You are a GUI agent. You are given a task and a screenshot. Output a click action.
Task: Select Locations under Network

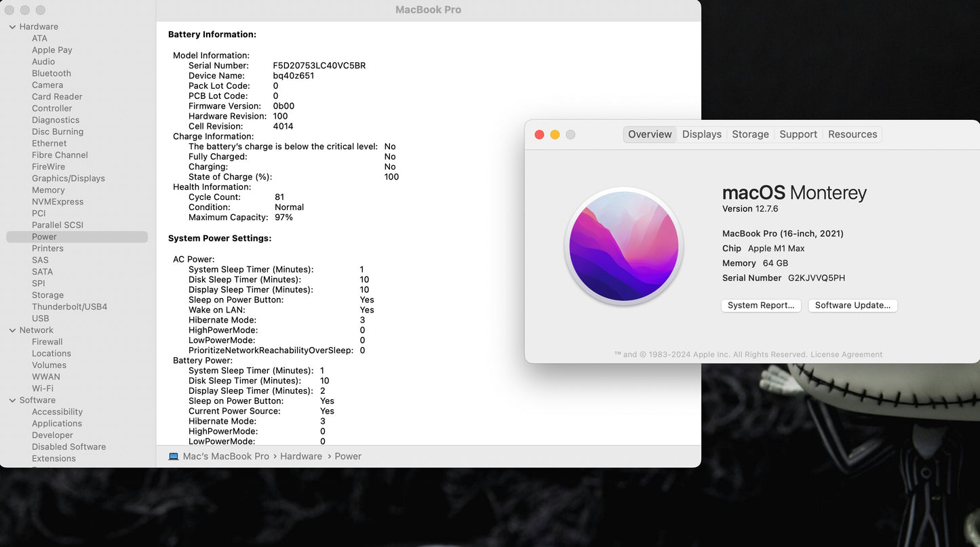(x=52, y=354)
